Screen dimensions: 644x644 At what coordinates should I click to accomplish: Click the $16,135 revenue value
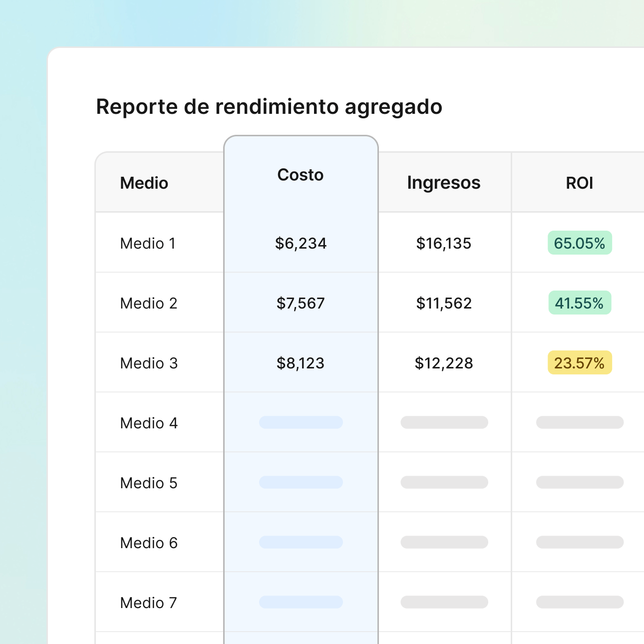[x=443, y=243]
